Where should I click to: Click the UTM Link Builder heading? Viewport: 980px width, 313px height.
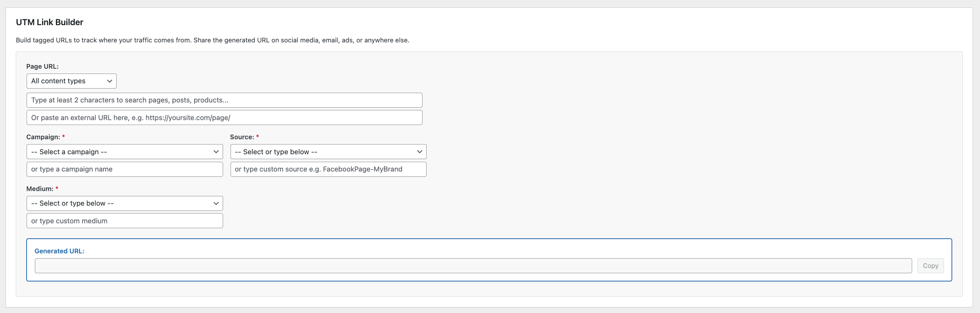coord(49,22)
